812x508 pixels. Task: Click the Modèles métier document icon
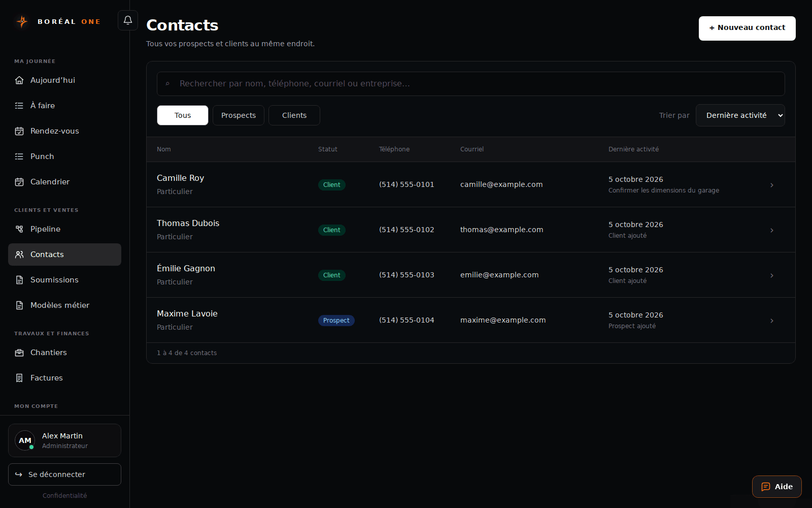click(19, 305)
